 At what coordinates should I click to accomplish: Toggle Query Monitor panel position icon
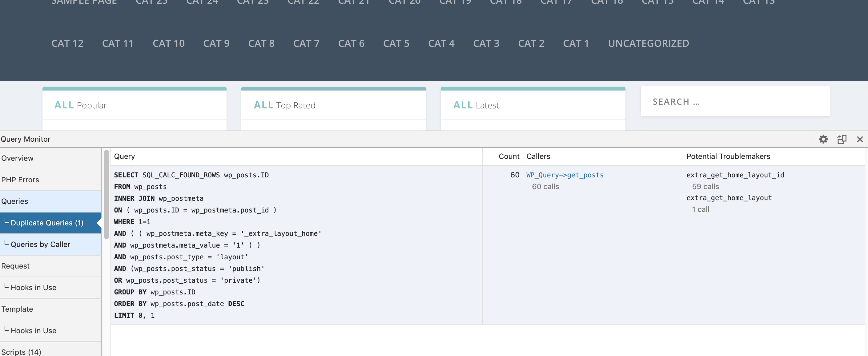842,139
